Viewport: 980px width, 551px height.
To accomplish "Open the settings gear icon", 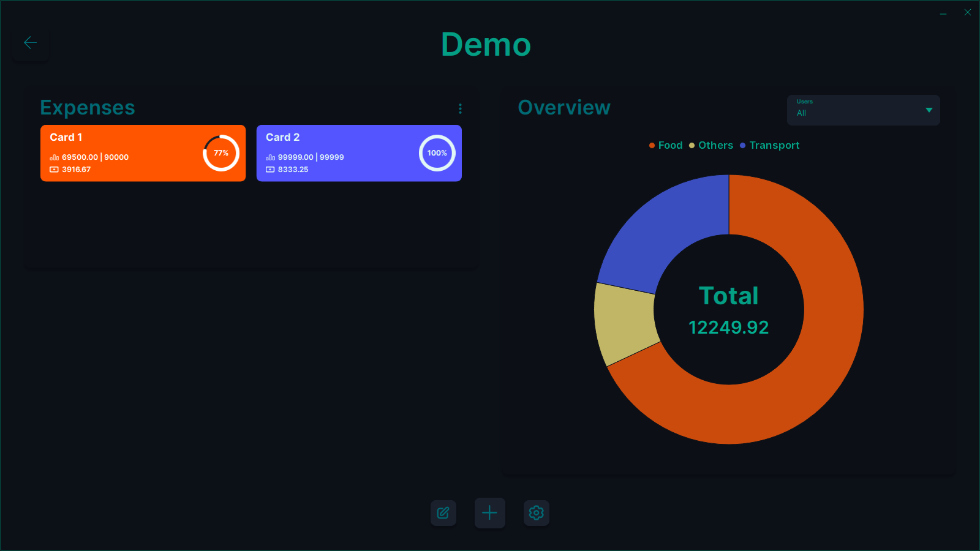I will click(x=536, y=513).
